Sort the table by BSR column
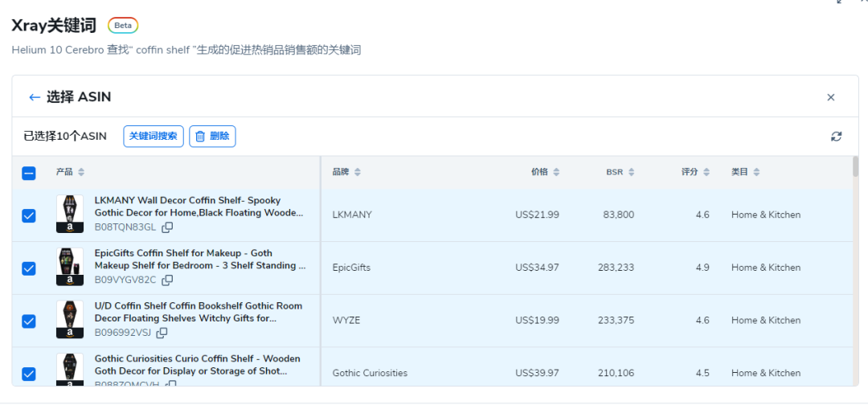 pyautogui.click(x=620, y=172)
